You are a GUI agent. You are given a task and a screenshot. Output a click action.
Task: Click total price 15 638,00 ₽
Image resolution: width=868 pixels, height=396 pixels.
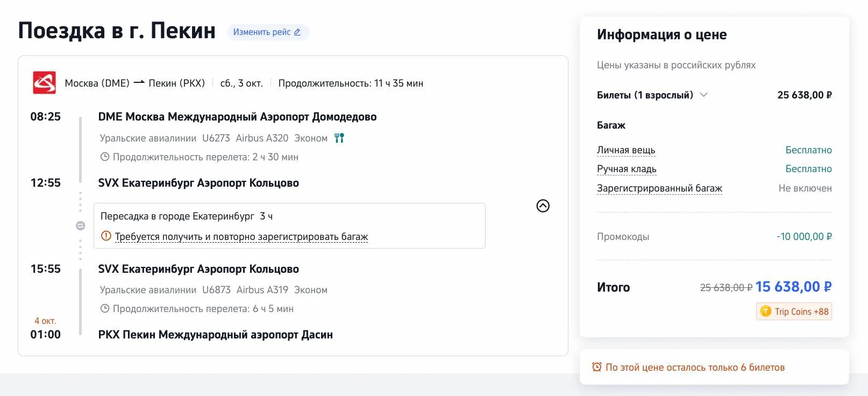[793, 287]
